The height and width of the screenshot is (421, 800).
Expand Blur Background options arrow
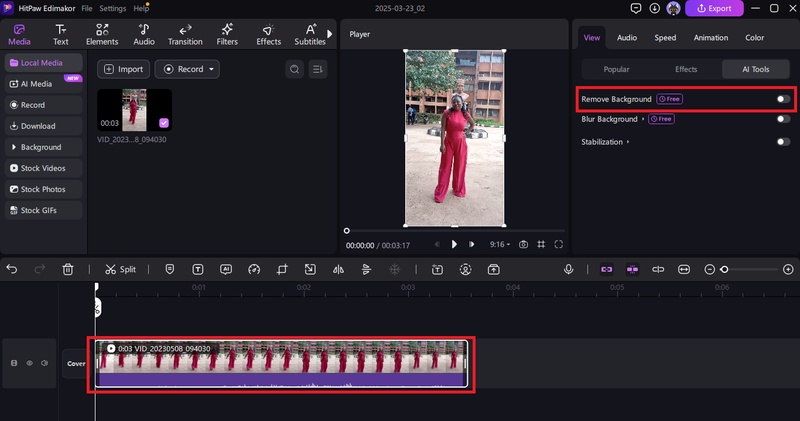[643, 119]
